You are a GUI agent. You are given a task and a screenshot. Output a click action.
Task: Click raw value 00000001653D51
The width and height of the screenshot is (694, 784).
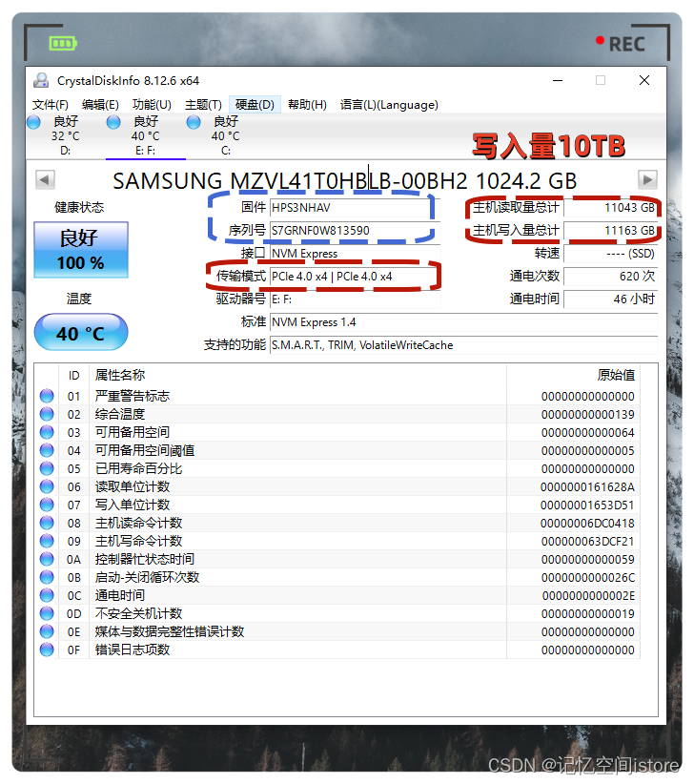[x=587, y=505]
